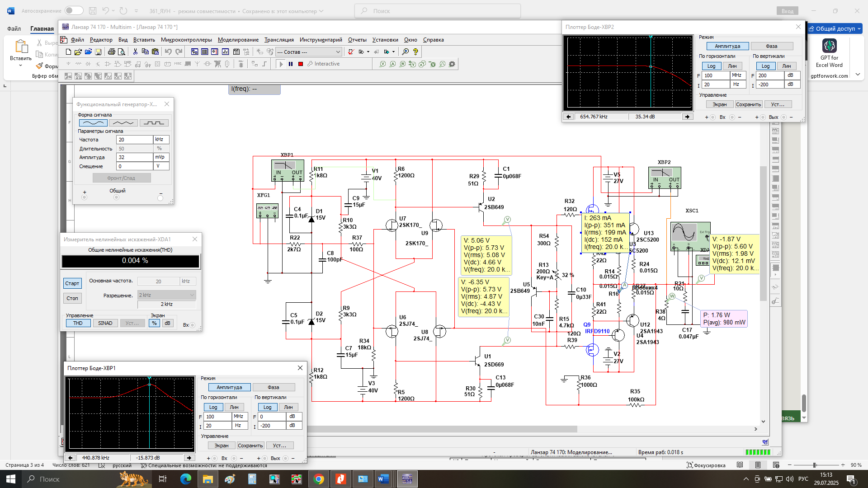
Task: Open print preview in Multisim toolbar
Action: [x=122, y=52]
